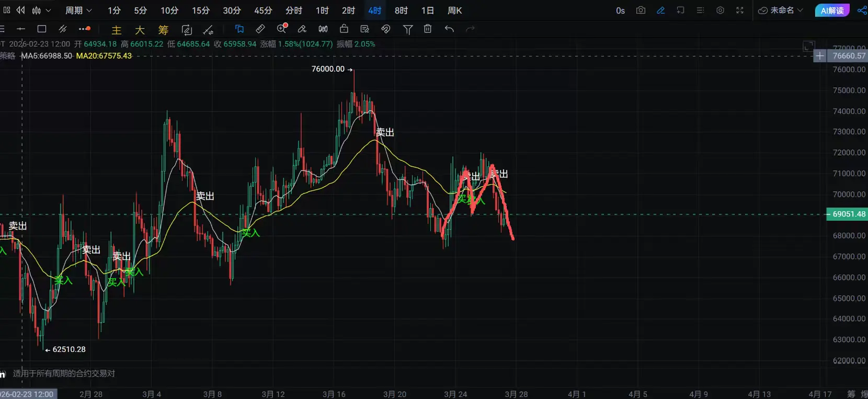Click the undo arrow in drawing toolbar
This screenshot has width=868, height=399.
coord(449,29)
